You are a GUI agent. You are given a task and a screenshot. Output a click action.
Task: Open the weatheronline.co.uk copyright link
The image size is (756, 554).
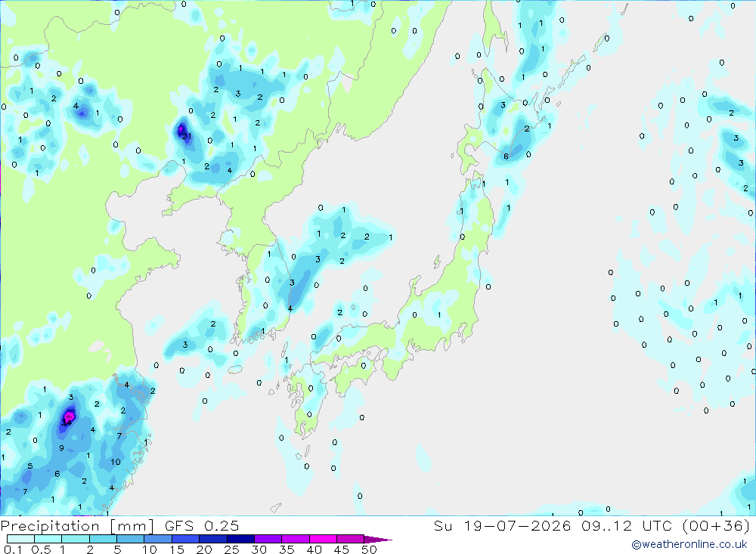coord(689,544)
